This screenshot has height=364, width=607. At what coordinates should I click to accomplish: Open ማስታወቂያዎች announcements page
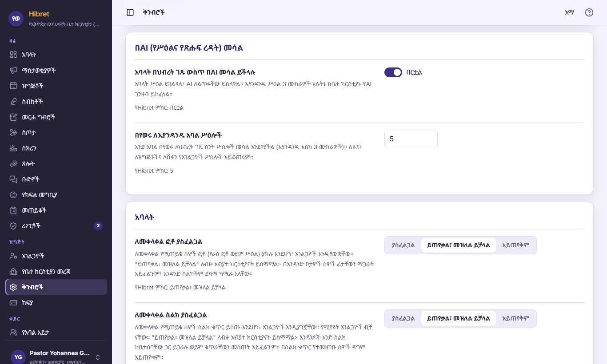tap(56, 70)
